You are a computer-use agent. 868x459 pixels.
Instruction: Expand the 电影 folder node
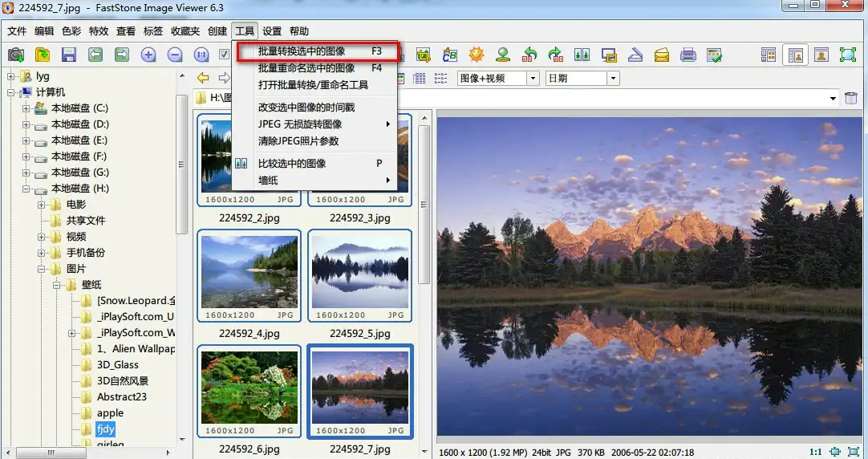(x=42, y=205)
